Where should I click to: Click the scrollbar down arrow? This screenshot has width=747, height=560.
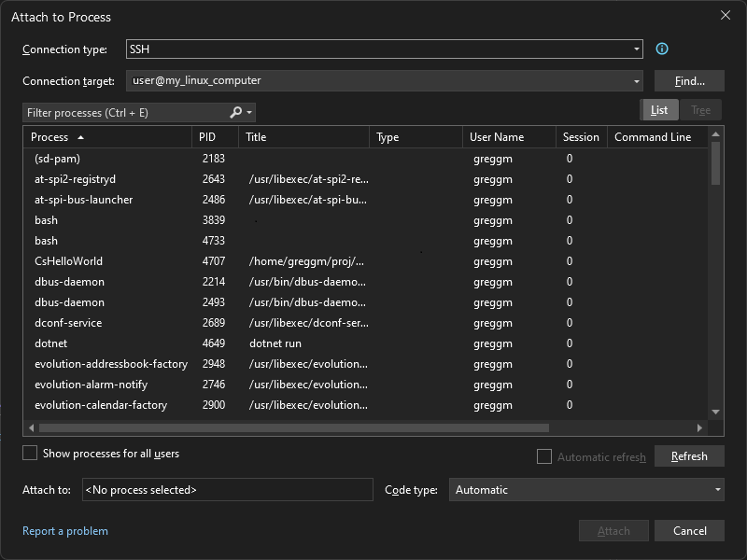coord(715,412)
